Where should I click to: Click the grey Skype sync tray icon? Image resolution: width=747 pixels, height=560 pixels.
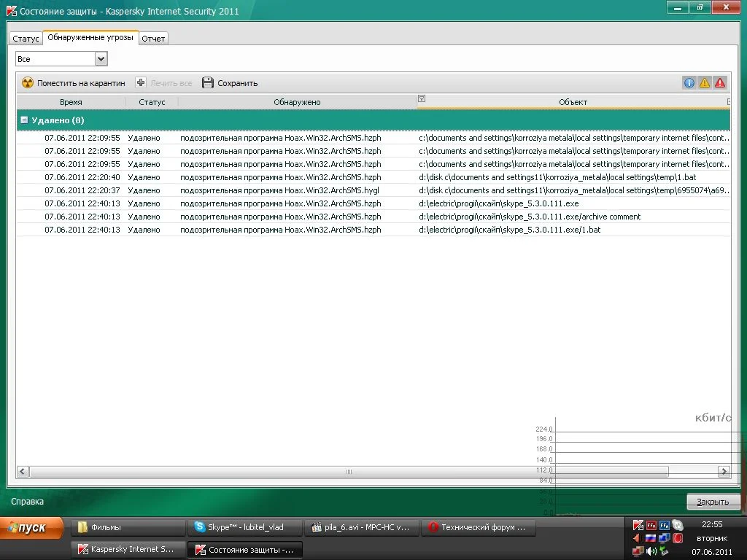tap(678, 525)
